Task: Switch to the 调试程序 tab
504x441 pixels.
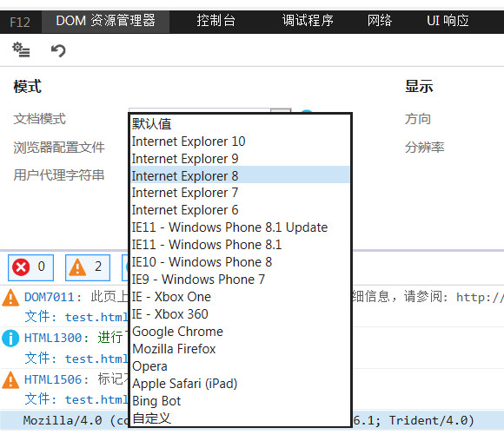Action: tap(308, 21)
